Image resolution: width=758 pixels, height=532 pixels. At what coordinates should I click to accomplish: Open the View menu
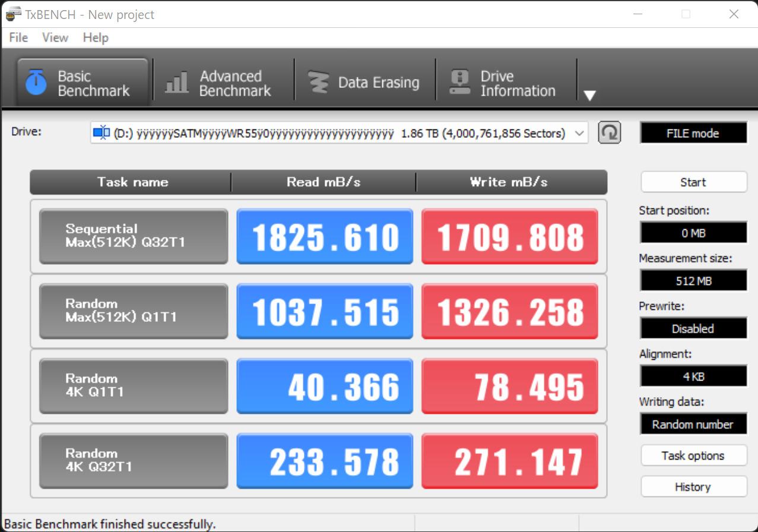pos(55,37)
